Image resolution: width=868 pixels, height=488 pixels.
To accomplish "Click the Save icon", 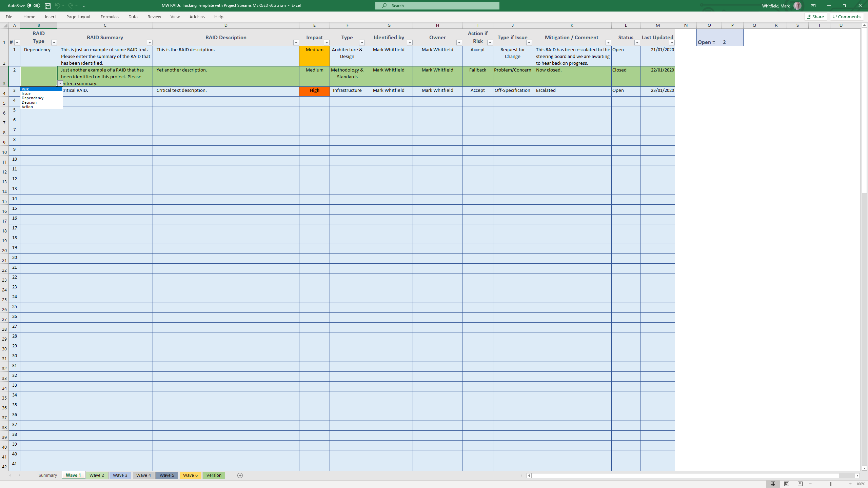I will [x=47, y=5].
